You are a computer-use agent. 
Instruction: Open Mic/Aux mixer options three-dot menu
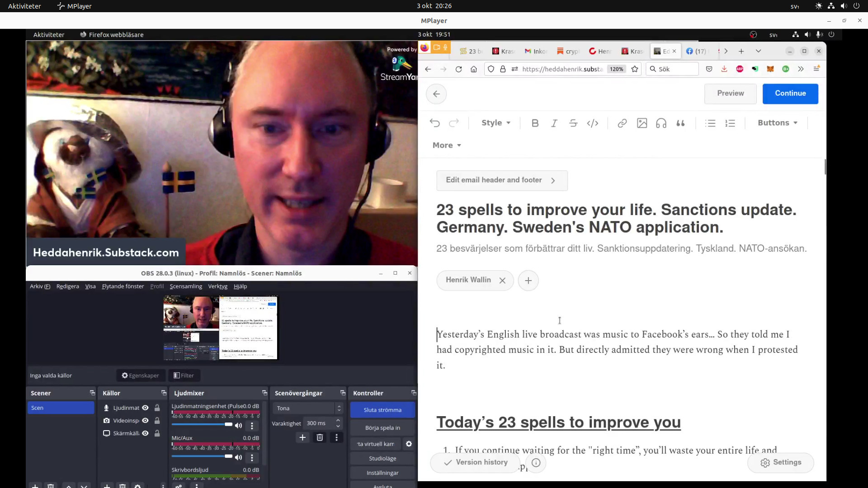coord(252,457)
